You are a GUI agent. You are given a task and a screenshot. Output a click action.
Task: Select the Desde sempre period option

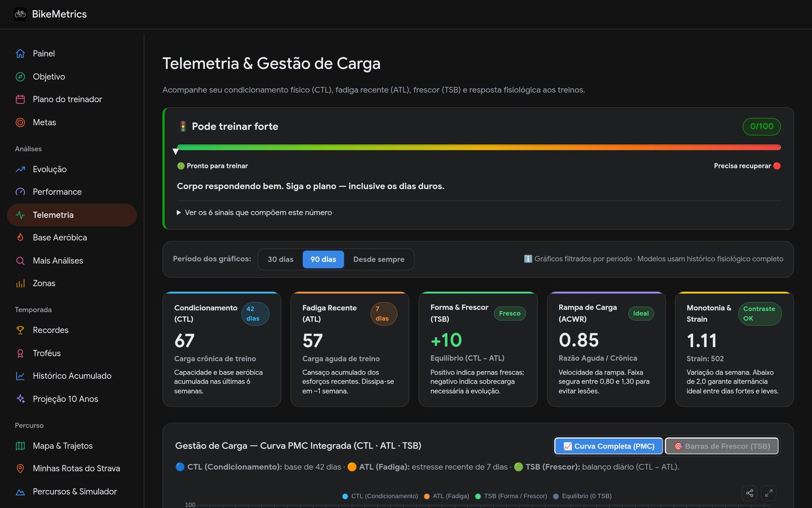379,259
